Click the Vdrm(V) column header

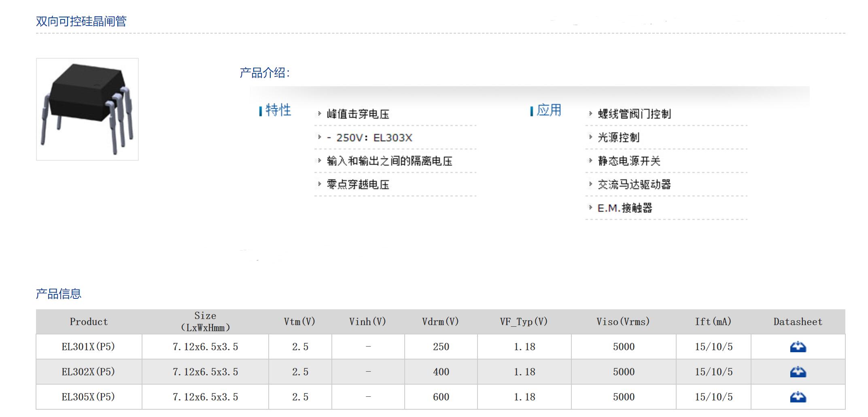tap(440, 322)
